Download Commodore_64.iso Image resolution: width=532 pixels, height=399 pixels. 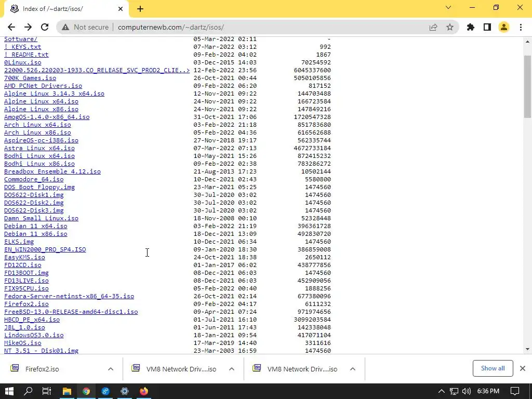(x=34, y=179)
